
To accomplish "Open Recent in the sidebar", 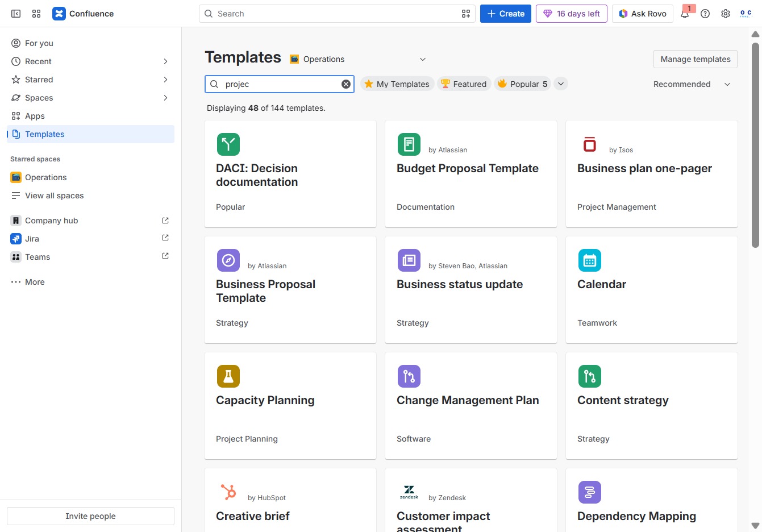I will click(x=91, y=61).
